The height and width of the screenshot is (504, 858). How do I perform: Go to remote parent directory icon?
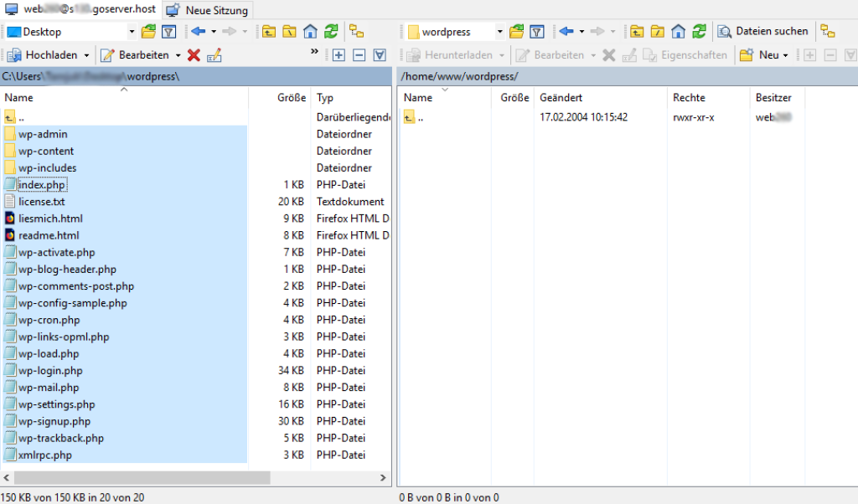[x=637, y=32]
